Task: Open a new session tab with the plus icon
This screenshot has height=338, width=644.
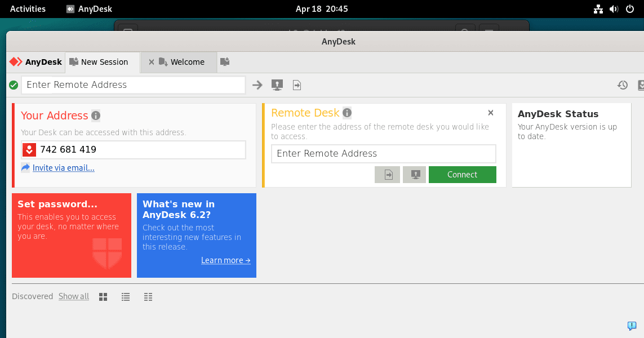Action: pos(225,61)
